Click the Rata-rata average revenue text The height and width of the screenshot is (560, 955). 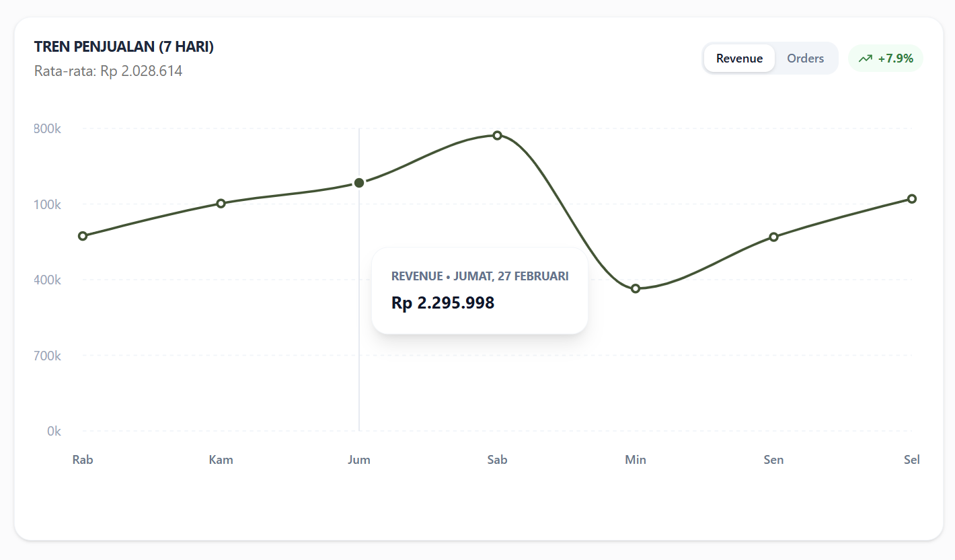tap(108, 71)
